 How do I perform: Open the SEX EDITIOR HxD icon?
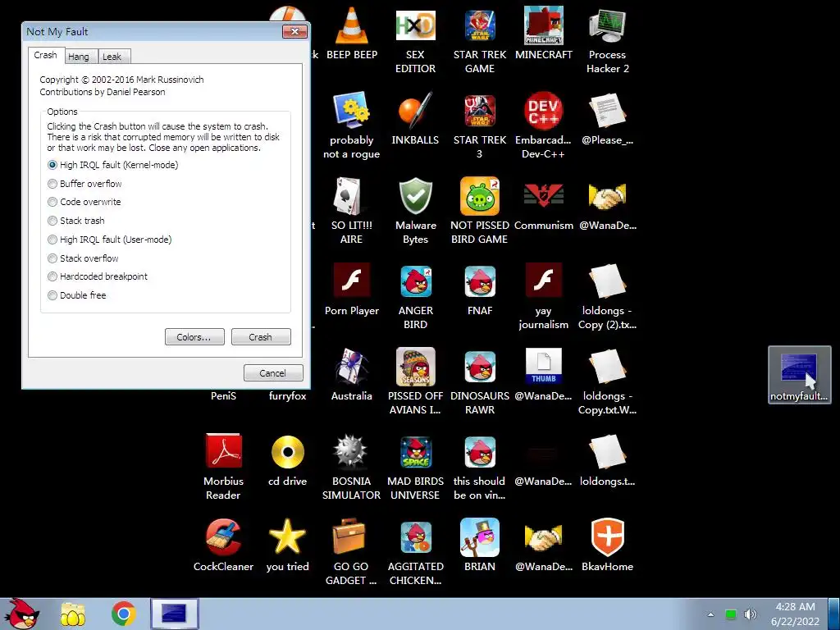click(x=415, y=40)
